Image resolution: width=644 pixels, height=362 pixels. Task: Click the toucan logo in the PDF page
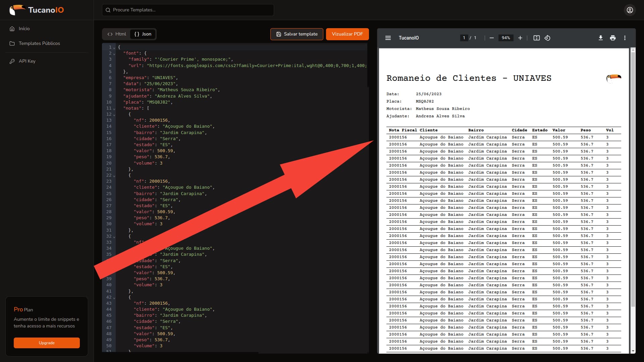(613, 78)
